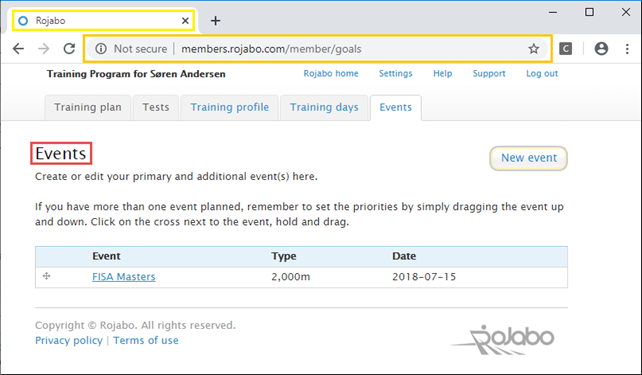Maximize the Chrome window
Image resolution: width=642 pixels, height=375 pixels.
(x=589, y=12)
